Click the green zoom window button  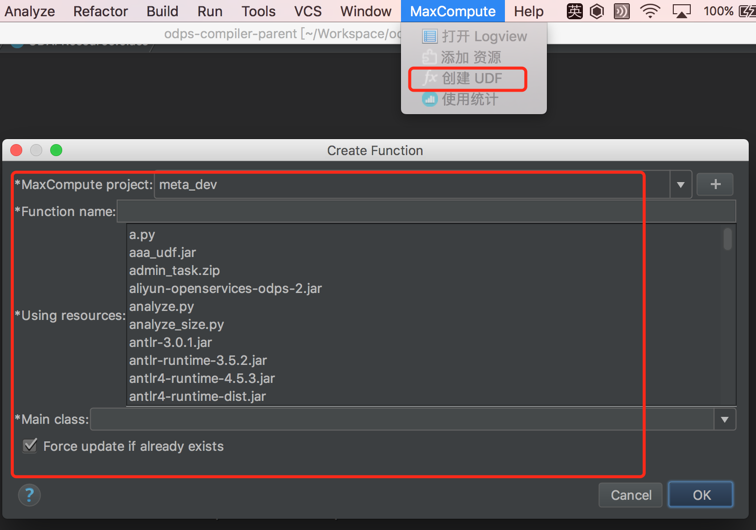tap(56, 150)
